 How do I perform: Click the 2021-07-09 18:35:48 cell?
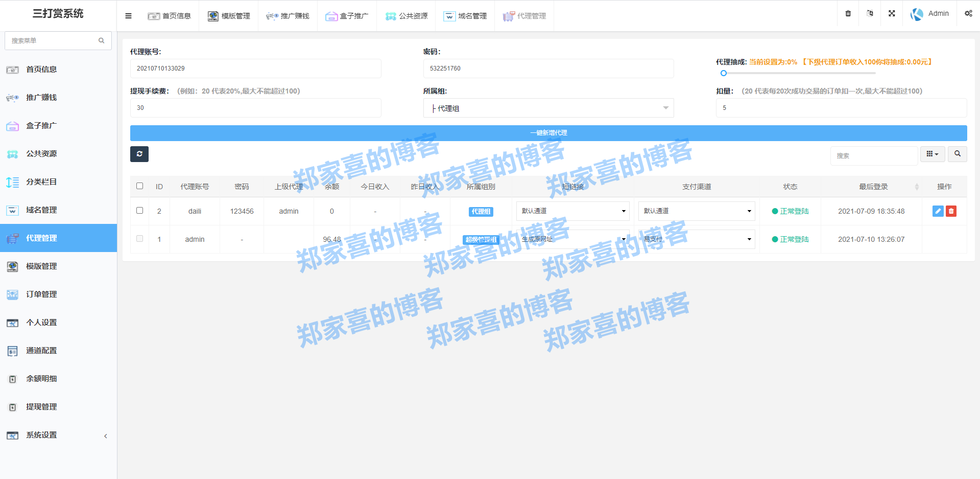tap(871, 211)
